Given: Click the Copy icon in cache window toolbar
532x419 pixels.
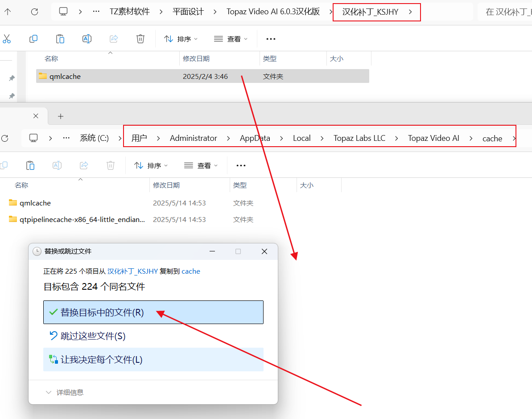Looking at the screenshot, I should coord(4,165).
